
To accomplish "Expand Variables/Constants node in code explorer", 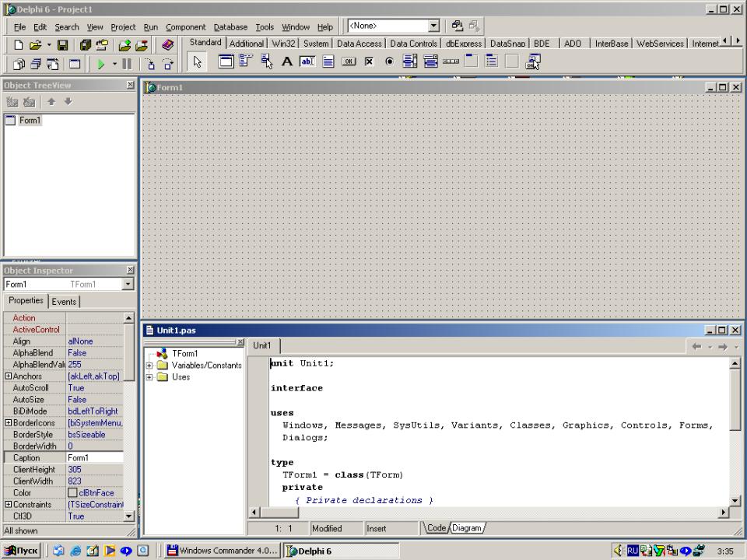I will pyautogui.click(x=149, y=366).
